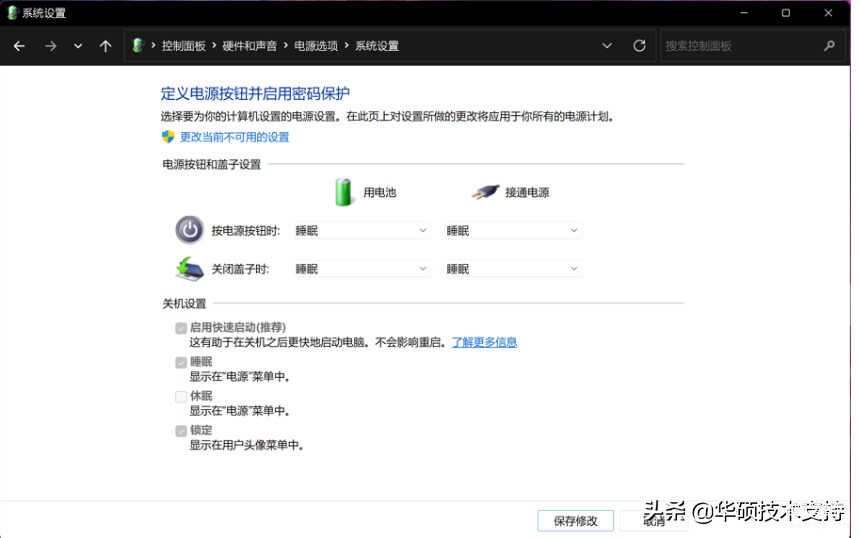Click the search magnifier icon
The width and height of the screenshot is (860, 538).
(829, 46)
